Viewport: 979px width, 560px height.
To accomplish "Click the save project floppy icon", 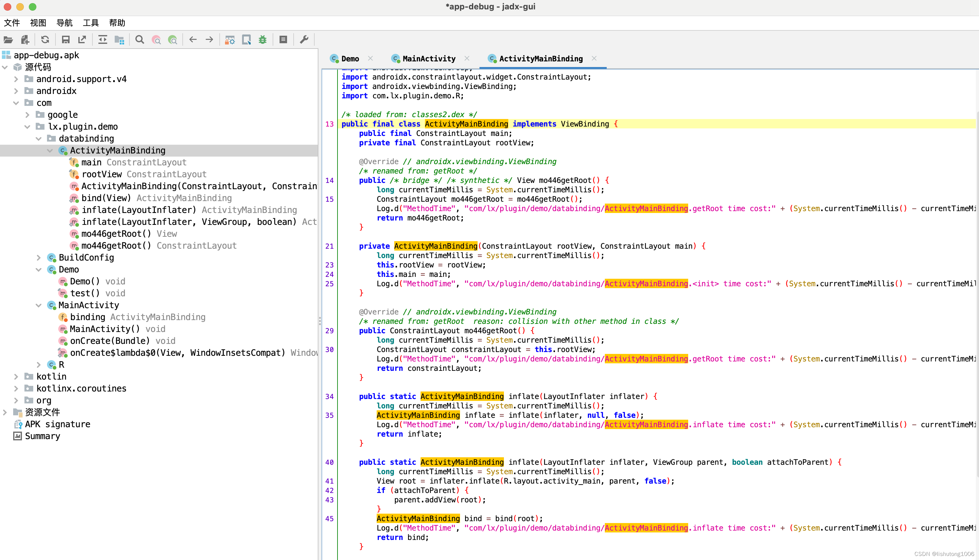I will pyautogui.click(x=65, y=39).
